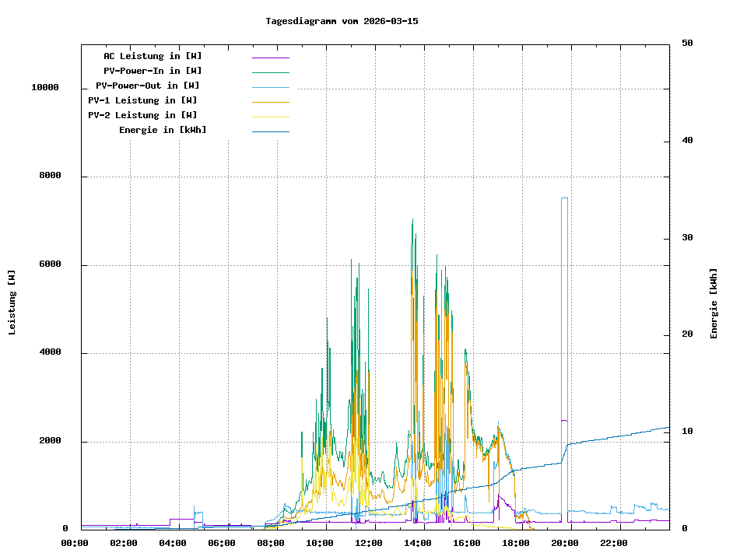Click the PV-Power-In in [W] legend entry
Viewport: 747px width, 560px height.
(153, 71)
